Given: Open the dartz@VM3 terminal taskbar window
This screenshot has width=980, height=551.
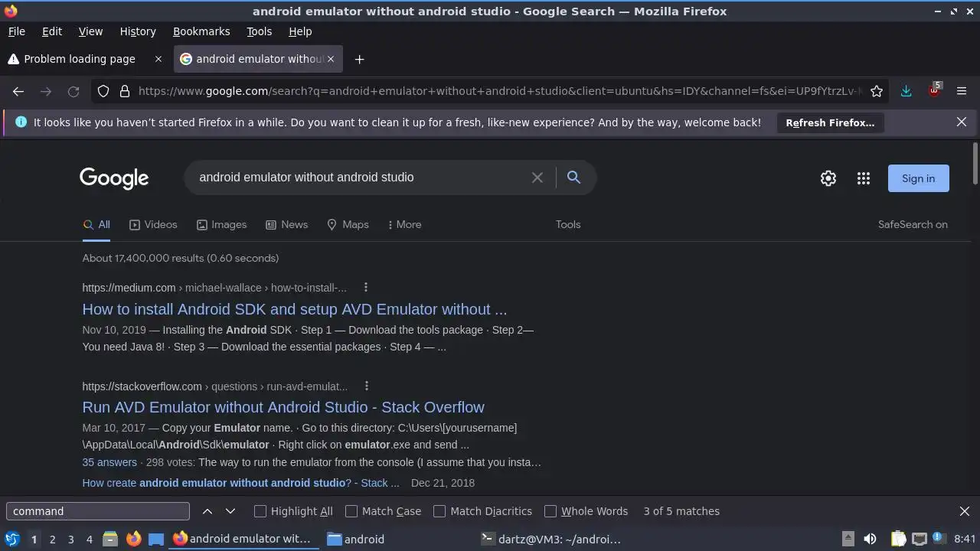Looking at the screenshot, I should 551,539.
